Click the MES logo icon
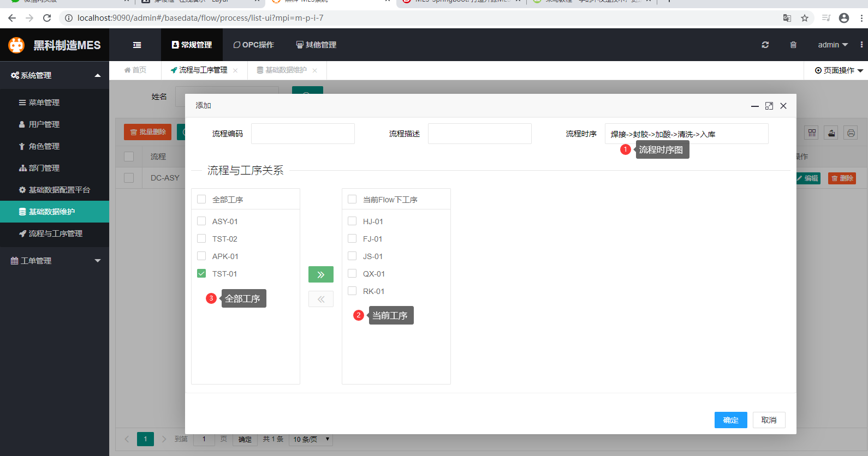This screenshot has width=868, height=456. pos(16,45)
